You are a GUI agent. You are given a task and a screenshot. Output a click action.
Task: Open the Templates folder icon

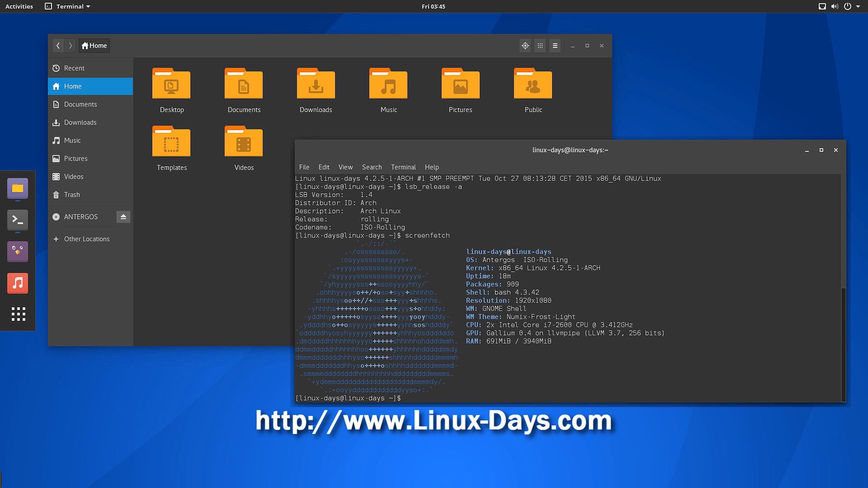point(171,141)
